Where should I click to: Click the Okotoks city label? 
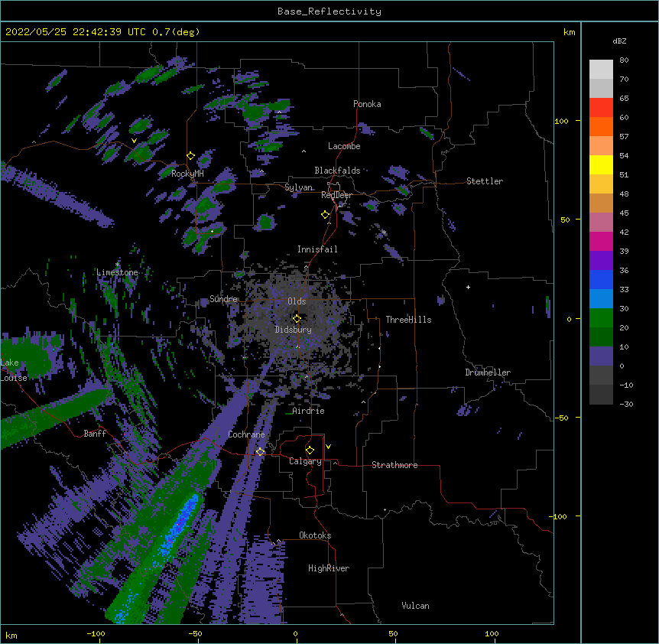tap(315, 535)
